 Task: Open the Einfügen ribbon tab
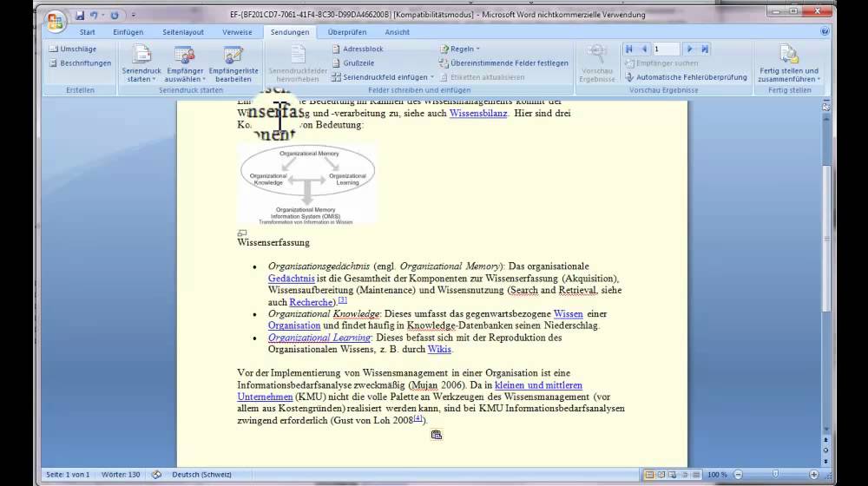[x=128, y=32]
